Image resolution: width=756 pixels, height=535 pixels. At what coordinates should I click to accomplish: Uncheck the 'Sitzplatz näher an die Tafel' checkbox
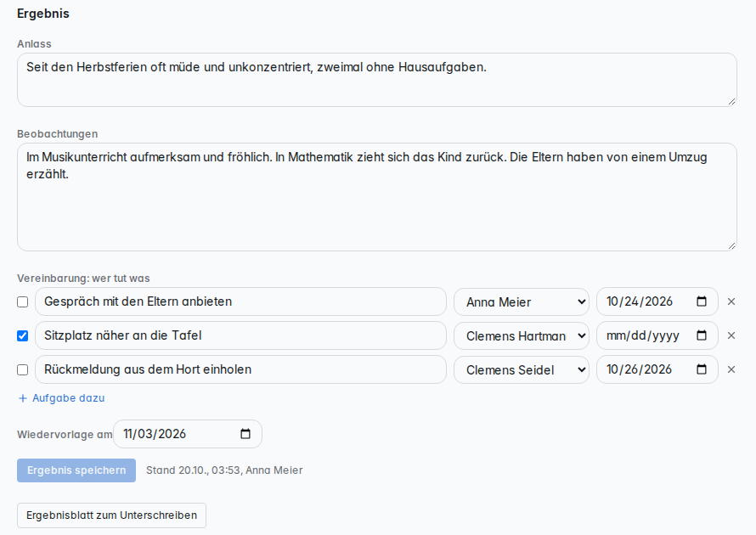coord(23,335)
